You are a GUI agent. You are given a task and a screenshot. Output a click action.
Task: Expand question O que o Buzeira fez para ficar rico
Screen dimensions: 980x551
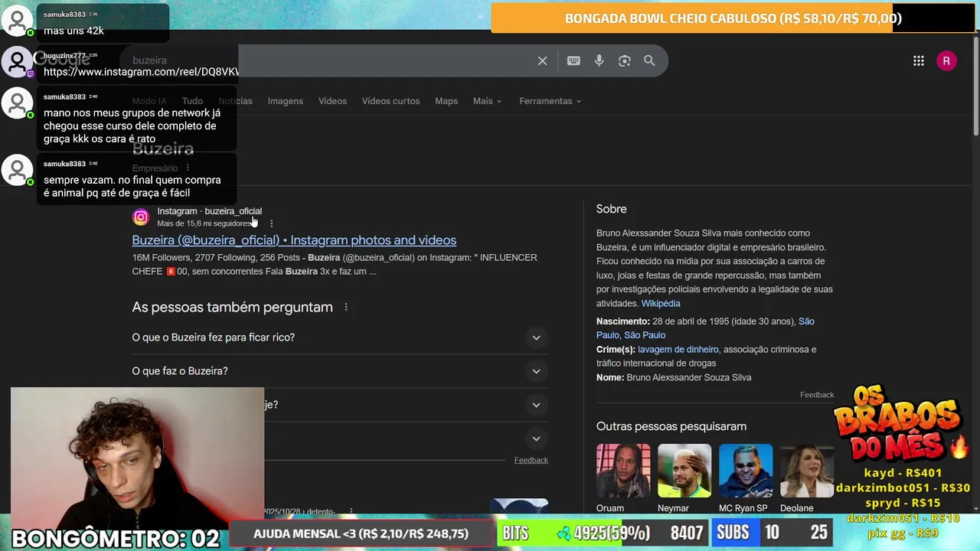(x=340, y=337)
